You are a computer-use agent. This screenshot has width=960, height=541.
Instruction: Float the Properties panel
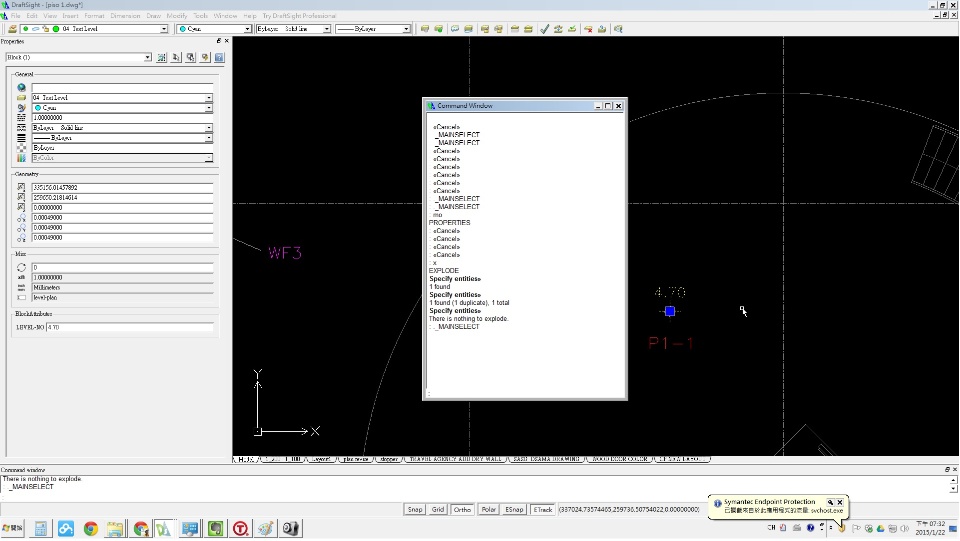point(219,41)
